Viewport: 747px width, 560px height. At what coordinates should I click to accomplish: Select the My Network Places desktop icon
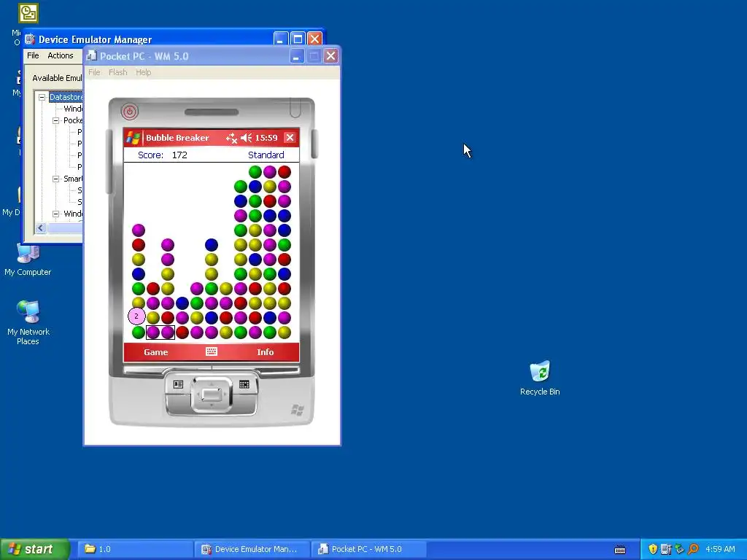tap(28, 322)
